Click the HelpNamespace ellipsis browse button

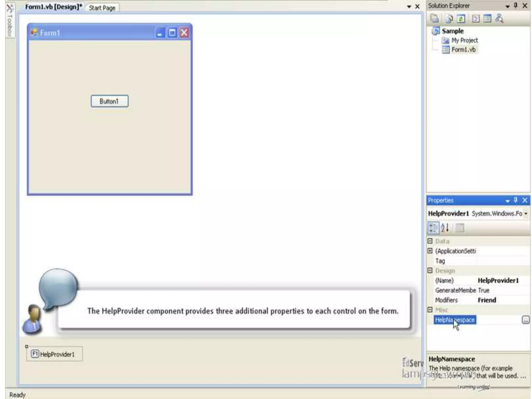[x=526, y=320]
